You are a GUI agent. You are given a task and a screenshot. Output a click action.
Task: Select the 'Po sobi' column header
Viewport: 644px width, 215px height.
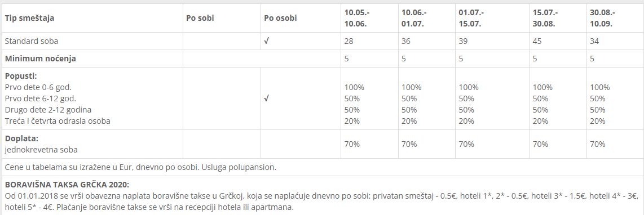coord(200,18)
